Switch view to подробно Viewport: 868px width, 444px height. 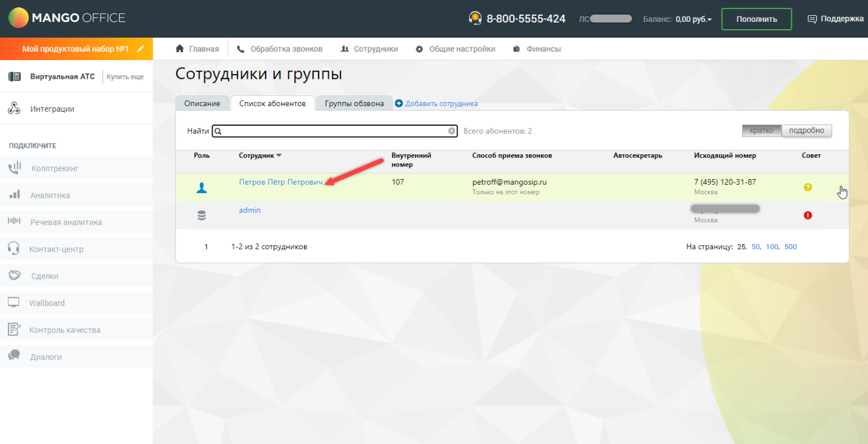point(806,131)
